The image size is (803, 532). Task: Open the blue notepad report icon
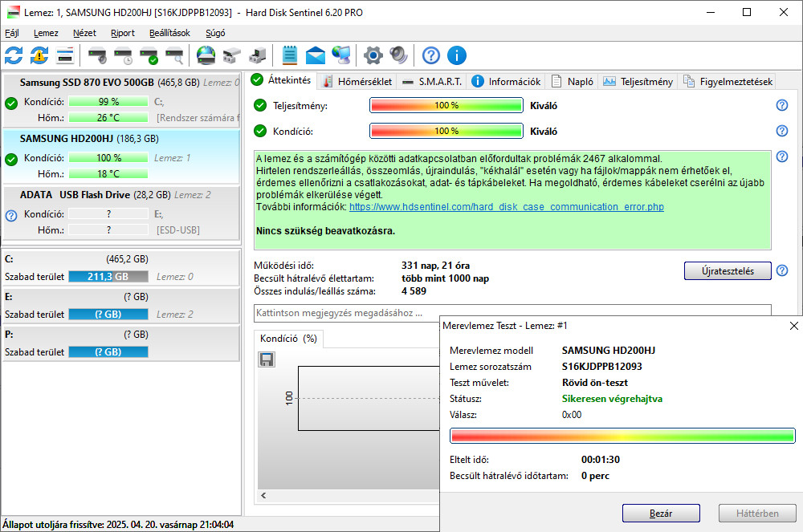pyautogui.click(x=289, y=55)
